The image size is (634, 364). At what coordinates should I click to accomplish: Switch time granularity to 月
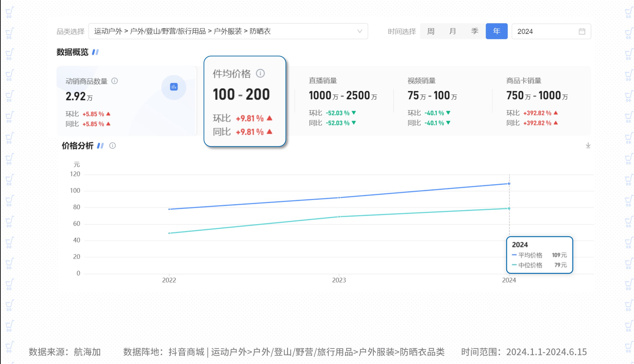pos(452,31)
